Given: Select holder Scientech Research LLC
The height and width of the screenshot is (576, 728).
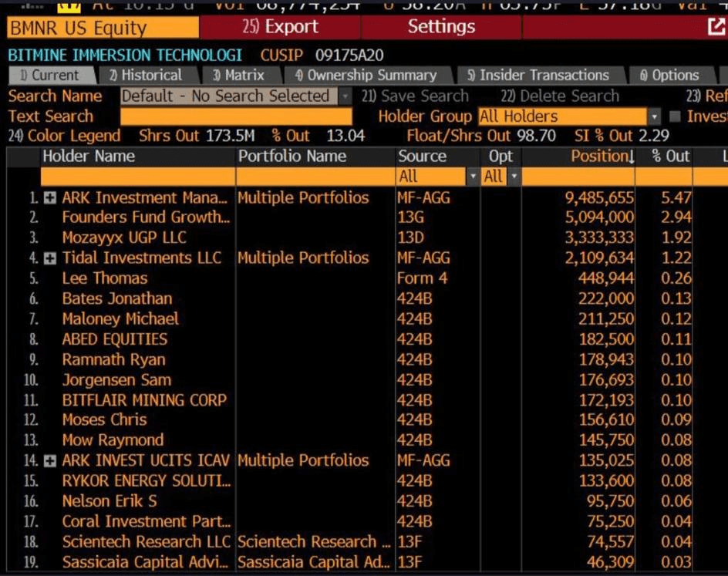Looking at the screenshot, I should pyautogui.click(x=147, y=542).
